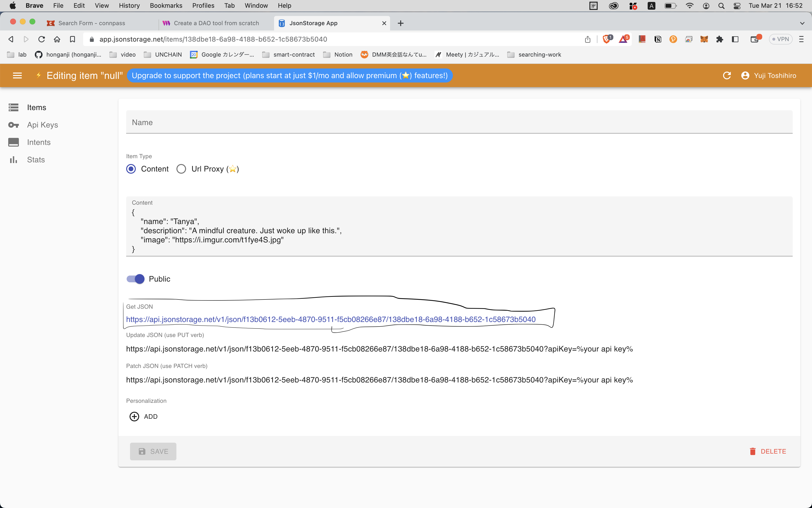Click the SAVE button
This screenshot has height=508, width=812.
coord(153,451)
